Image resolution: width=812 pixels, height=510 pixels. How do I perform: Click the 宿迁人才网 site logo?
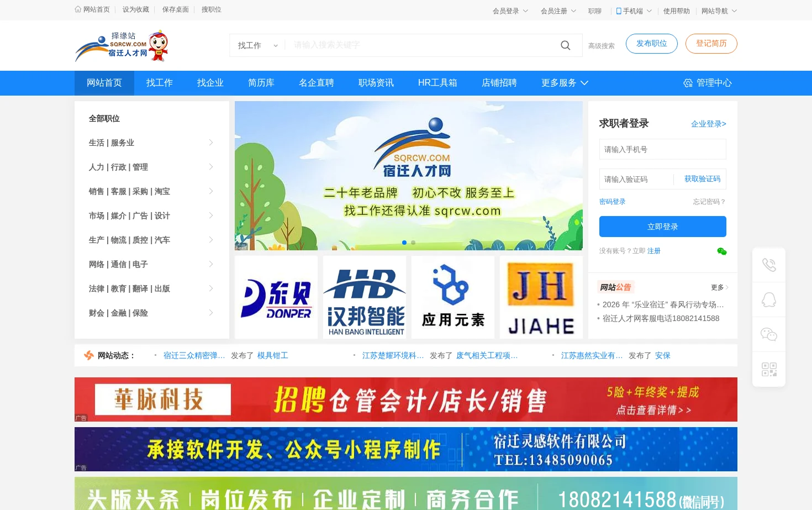coord(122,46)
